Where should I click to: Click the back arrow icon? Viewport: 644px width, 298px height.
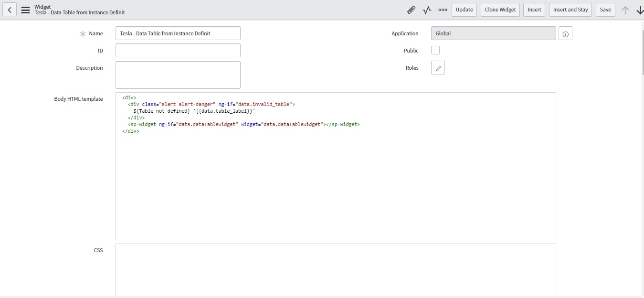pyautogui.click(x=10, y=10)
